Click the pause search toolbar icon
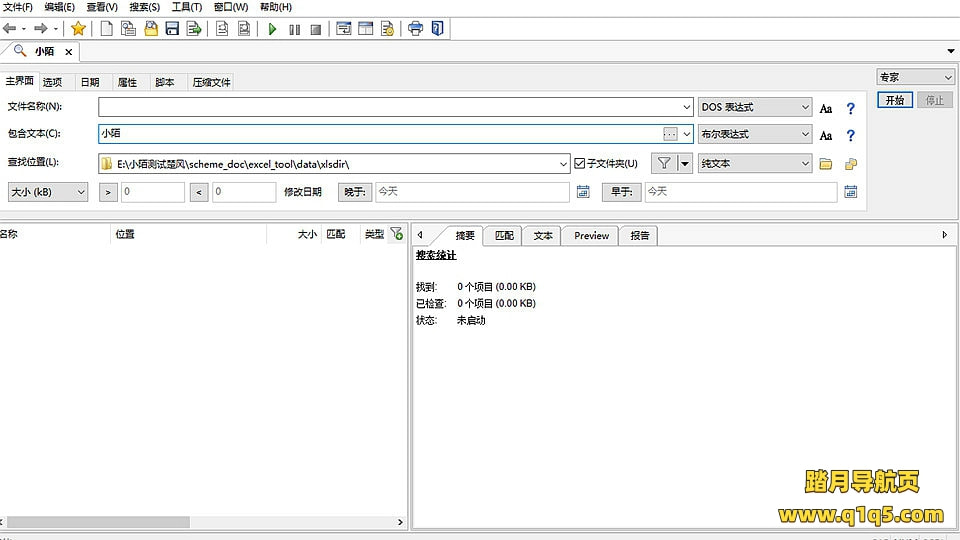The width and height of the screenshot is (960, 540). (x=294, y=29)
